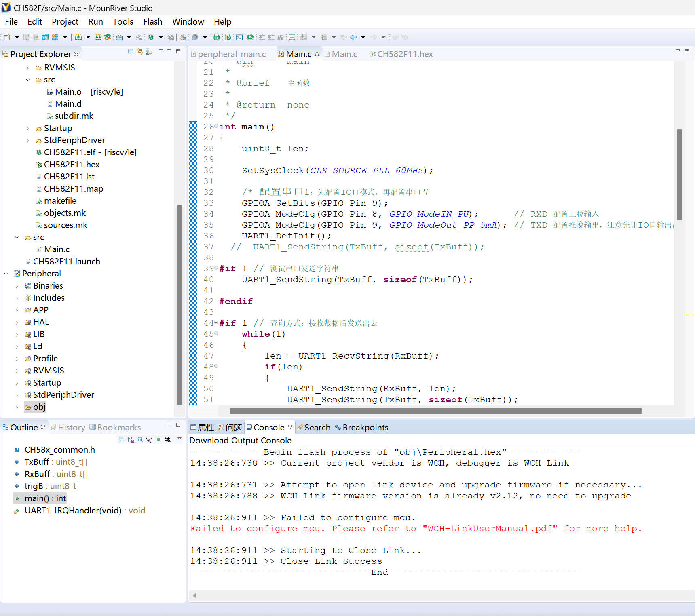Viewport: 695px width, 616px height.
Task: Select the obj folder in Peripheral
Action: click(35, 407)
